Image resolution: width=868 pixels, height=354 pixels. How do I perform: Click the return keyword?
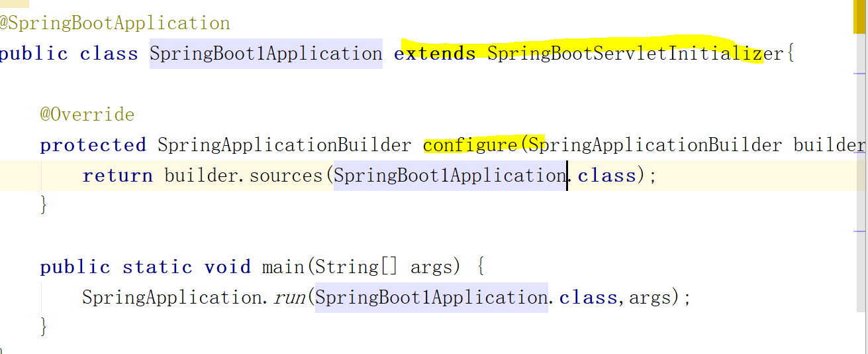click(117, 176)
